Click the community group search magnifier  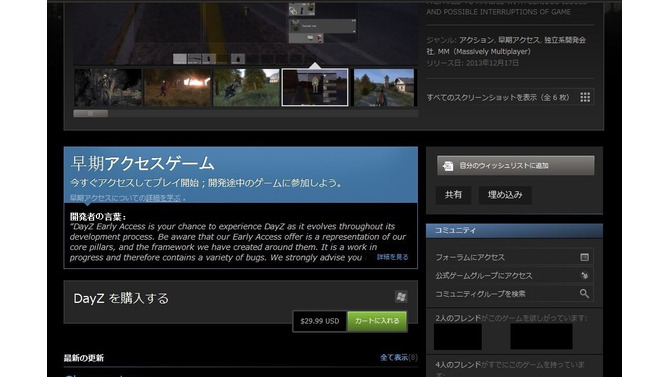coord(584,294)
